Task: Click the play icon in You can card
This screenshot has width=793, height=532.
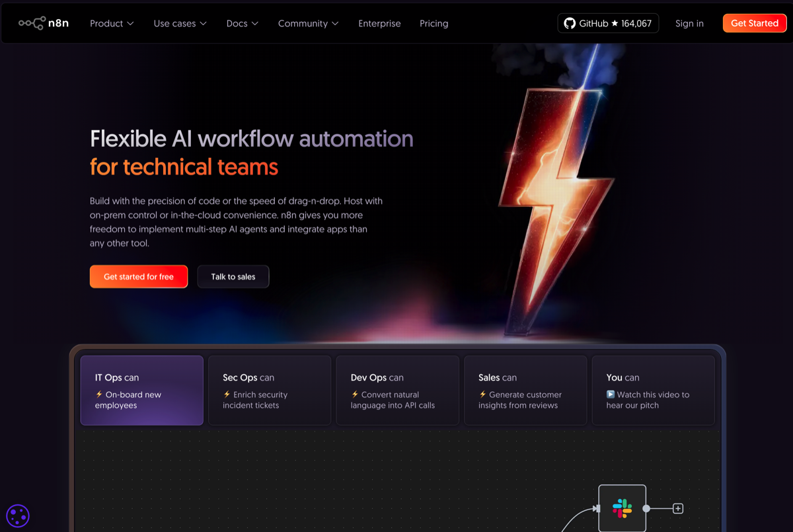Action: (611, 395)
